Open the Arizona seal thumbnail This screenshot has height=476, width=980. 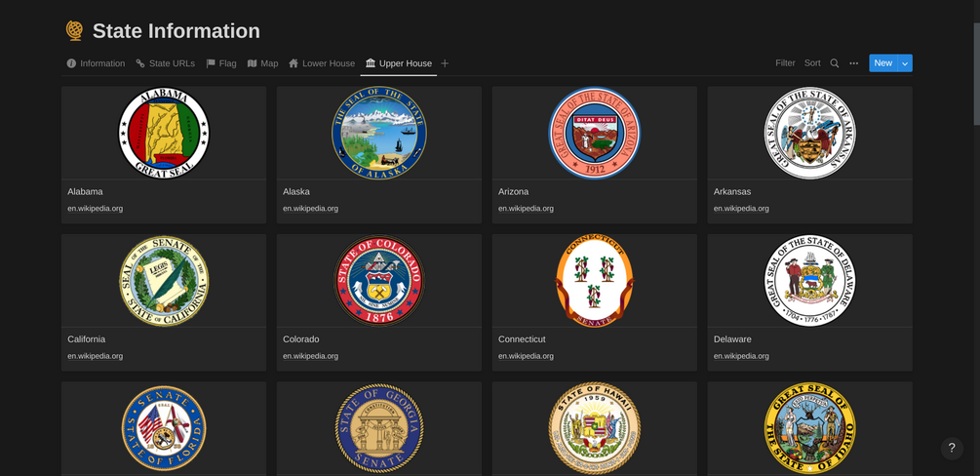(x=595, y=133)
